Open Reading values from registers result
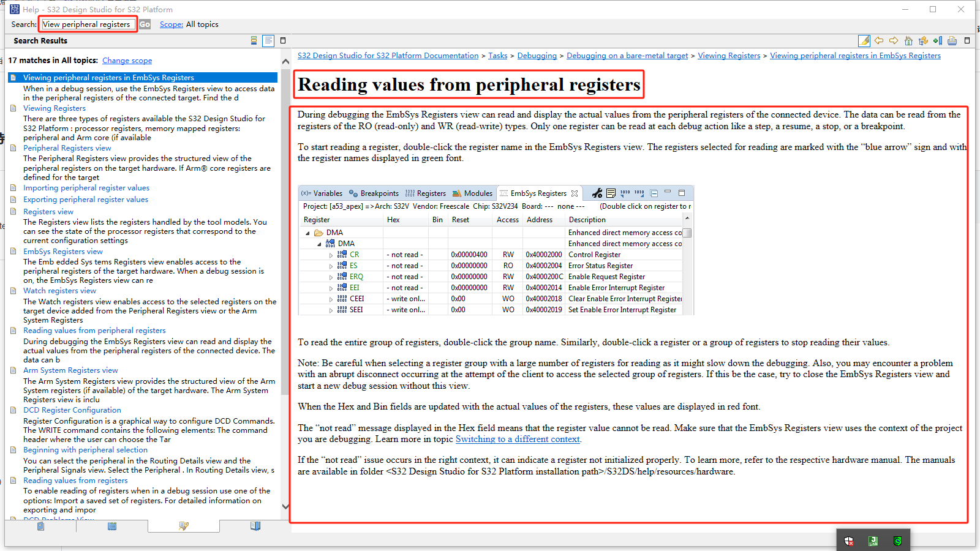This screenshot has height=551, width=980. click(x=75, y=481)
